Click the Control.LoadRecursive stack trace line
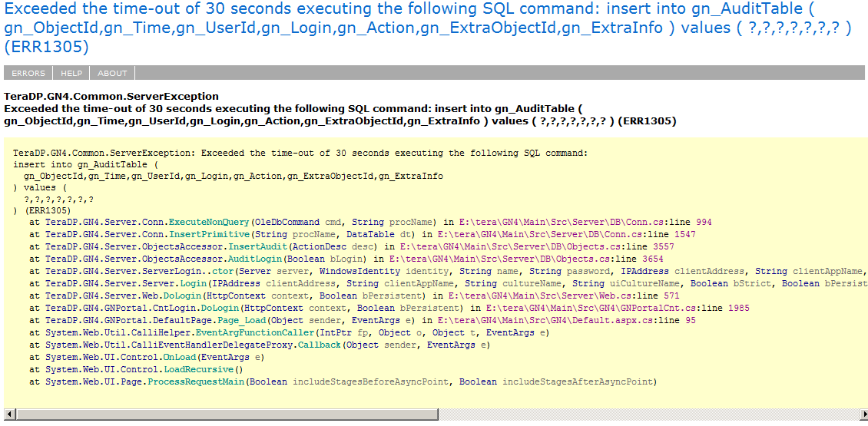Image resolution: width=868 pixels, height=426 pixels. [x=136, y=369]
